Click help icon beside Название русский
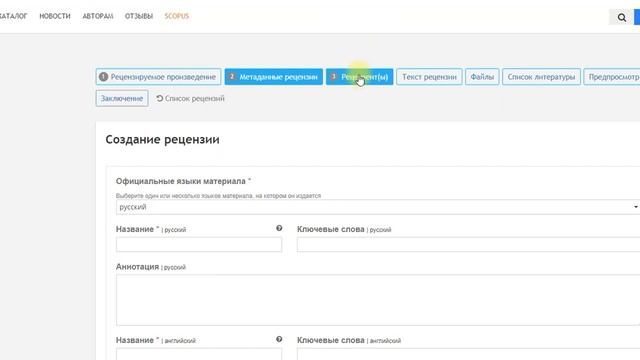 click(x=279, y=228)
